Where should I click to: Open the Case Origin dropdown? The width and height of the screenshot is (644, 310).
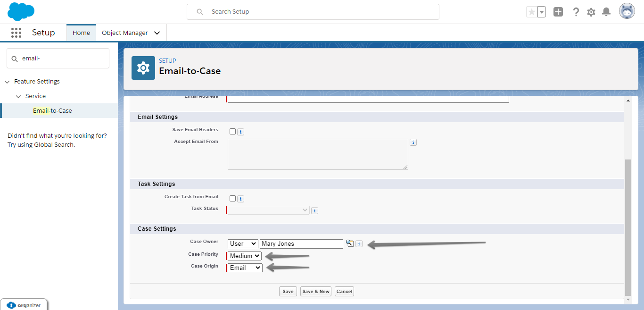[x=244, y=268]
